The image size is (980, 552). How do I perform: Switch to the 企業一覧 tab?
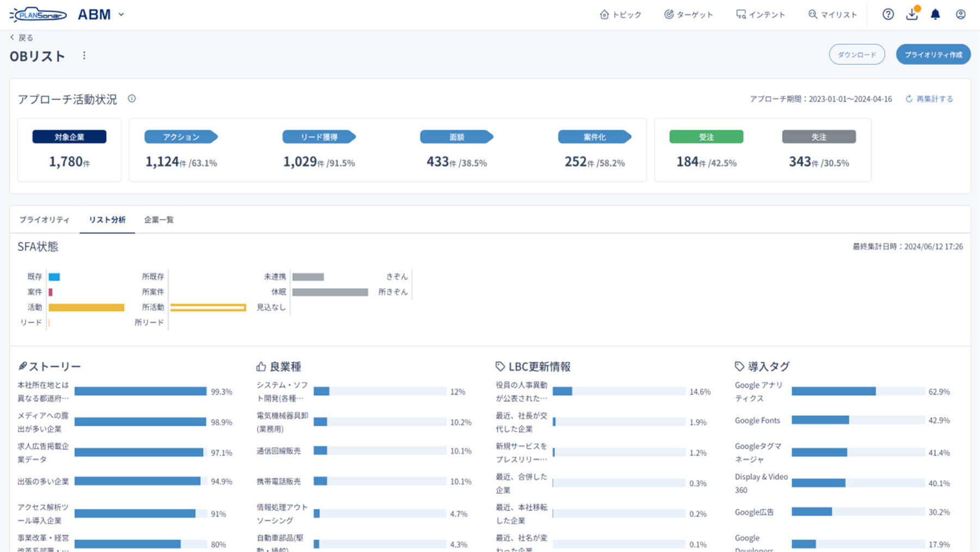tap(159, 220)
